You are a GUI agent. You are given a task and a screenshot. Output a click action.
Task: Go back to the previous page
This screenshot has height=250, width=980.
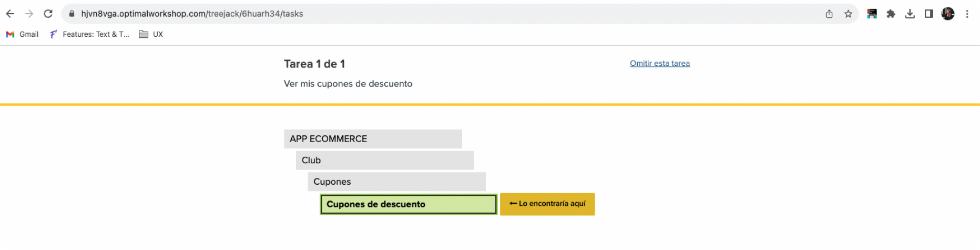(10, 14)
